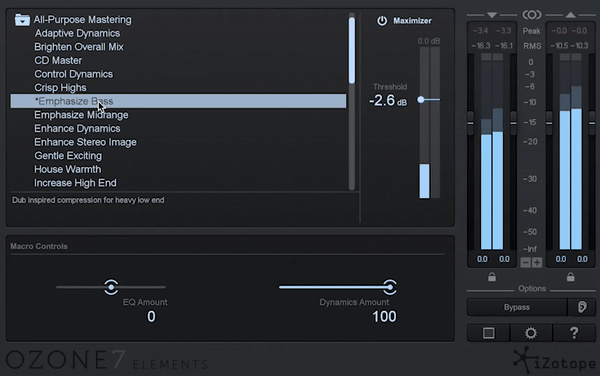Click the Bypass button
Screen dimensions: 600x376
pos(517,307)
